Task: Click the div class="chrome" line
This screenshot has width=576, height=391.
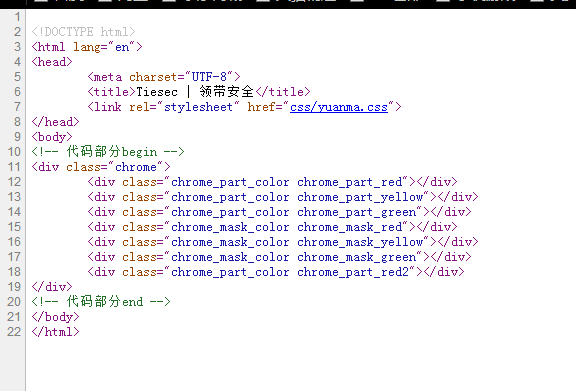Action: [101, 167]
